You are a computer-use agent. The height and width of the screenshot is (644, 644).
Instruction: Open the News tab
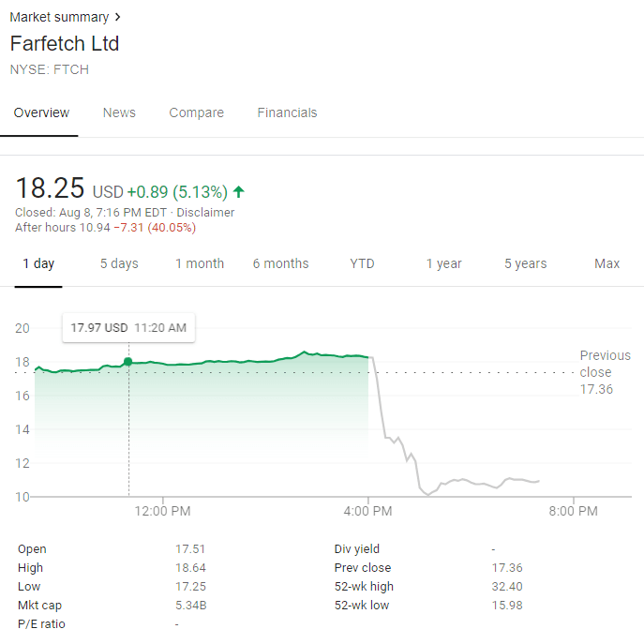click(119, 112)
